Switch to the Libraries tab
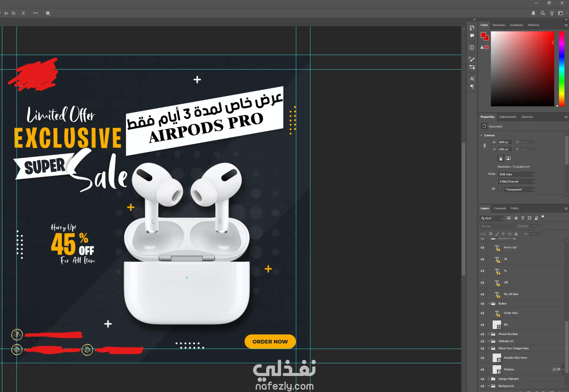569x392 pixels. click(527, 117)
